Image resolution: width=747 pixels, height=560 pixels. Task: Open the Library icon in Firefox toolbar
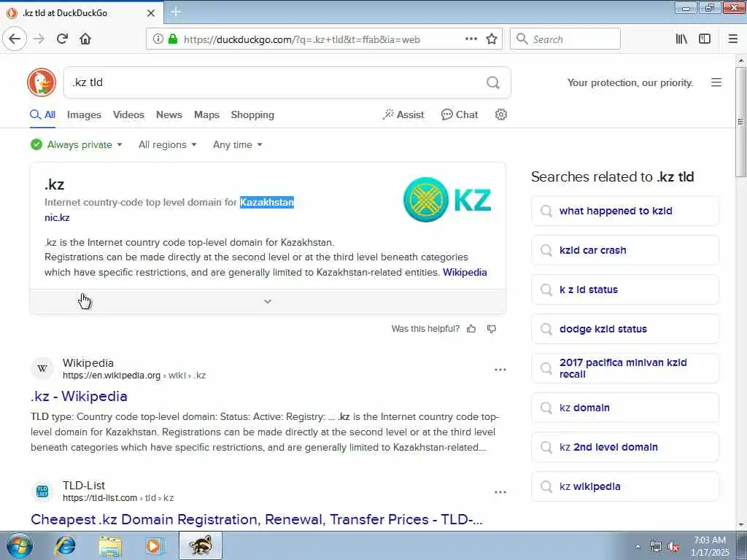pos(681,39)
